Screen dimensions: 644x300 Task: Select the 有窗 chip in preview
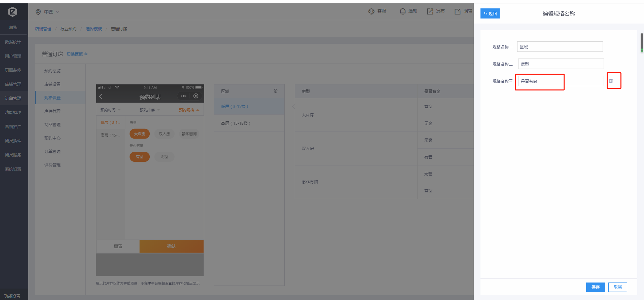[x=140, y=157]
